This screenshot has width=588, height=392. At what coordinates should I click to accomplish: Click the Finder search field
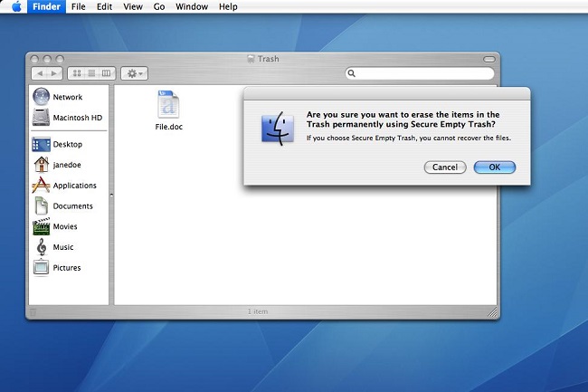point(419,73)
